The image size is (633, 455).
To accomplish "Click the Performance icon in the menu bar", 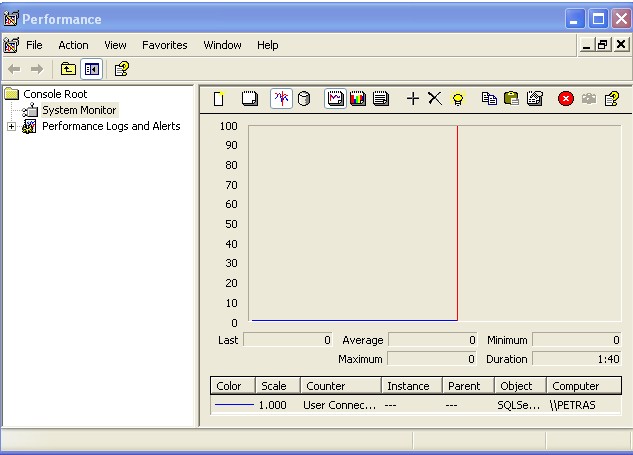I will click(11, 45).
